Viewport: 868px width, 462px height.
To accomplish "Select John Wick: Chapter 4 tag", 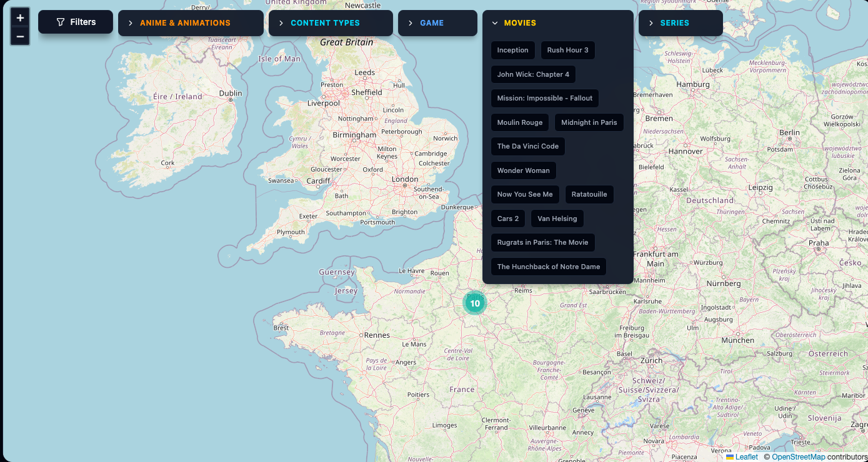I will pos(533,74).
